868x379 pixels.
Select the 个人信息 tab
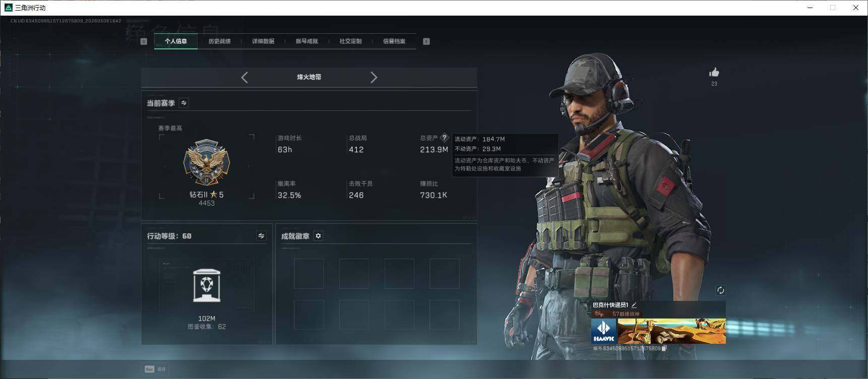pyautogui.click(x=175, y=41)
